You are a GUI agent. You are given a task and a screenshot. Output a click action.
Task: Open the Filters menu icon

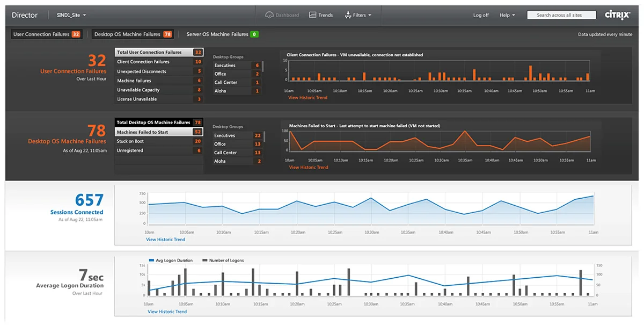point(347,15)
